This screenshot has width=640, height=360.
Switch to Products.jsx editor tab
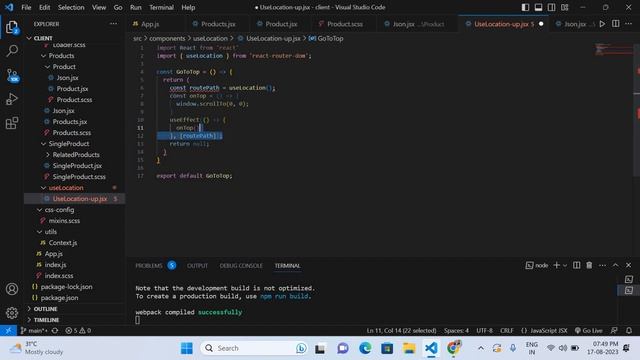pyautogui.click(x=218, y=24)
